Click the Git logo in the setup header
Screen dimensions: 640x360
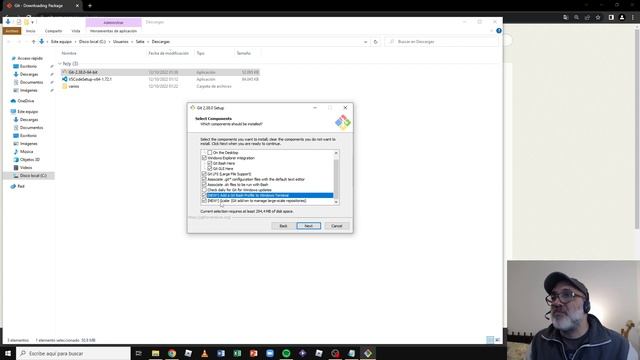pos(343,122)
